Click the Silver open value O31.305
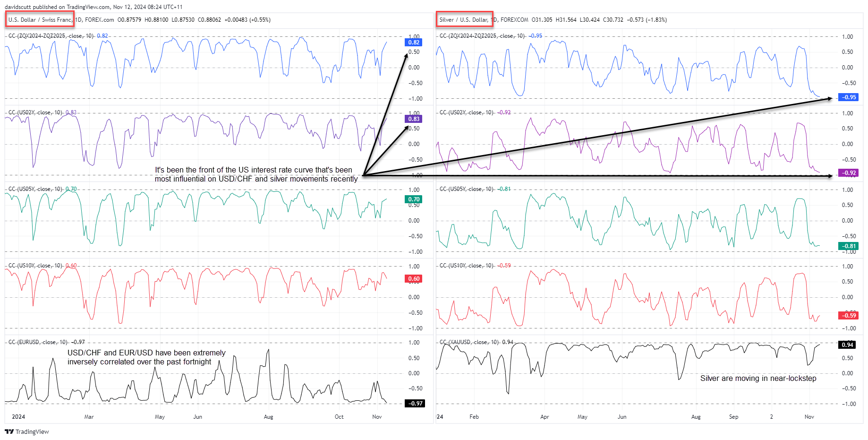 tap(542, 20)
